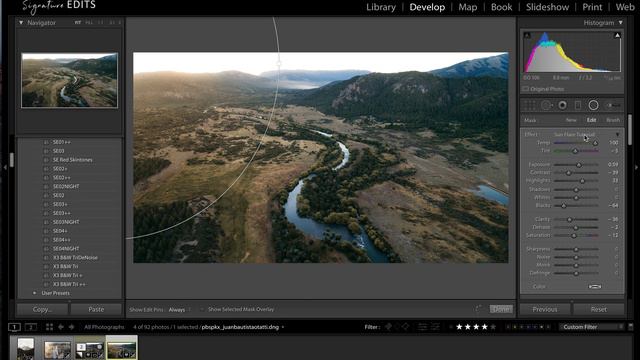Enable the Original Photo checkbox
The image size is (640, 360).
[x=526, y=89]
